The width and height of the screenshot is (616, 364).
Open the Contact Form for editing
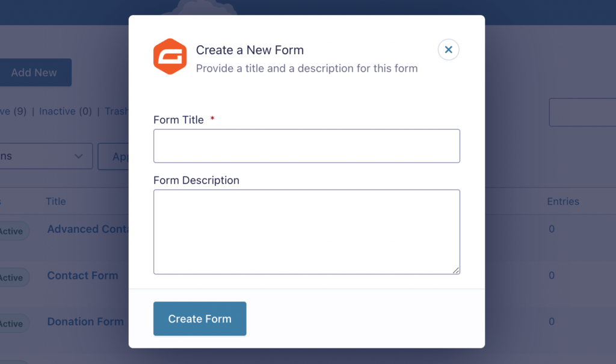point(82,276)
